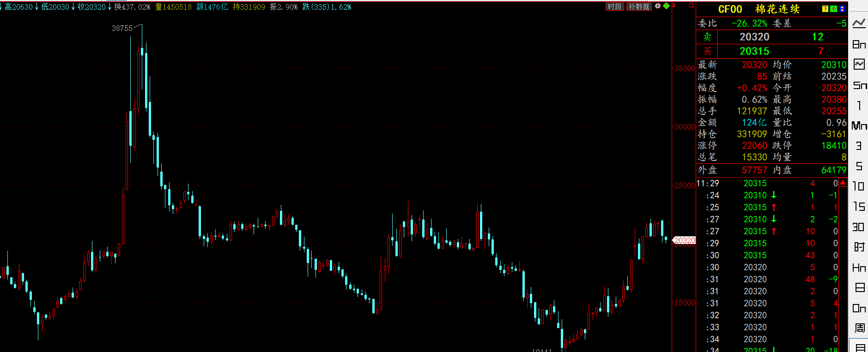Click the 买 bid price 20315
Image resolution: width=868 pixels, height=352 pixels.
754,51
